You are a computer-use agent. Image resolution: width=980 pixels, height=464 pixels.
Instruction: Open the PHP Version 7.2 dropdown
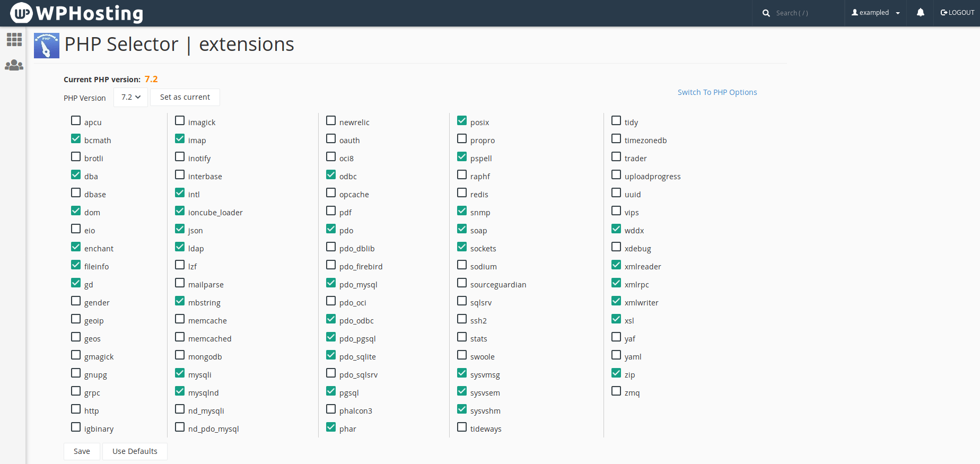[130, 97]
